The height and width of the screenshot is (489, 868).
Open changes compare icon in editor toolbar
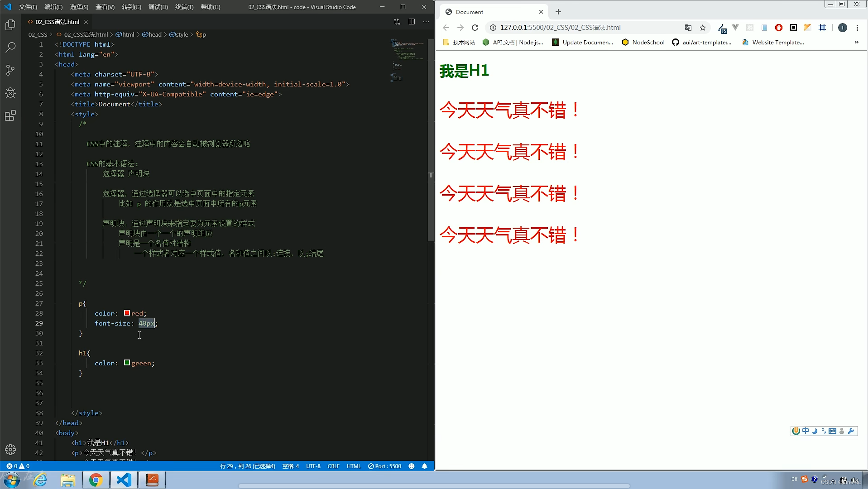pos(397,22)
